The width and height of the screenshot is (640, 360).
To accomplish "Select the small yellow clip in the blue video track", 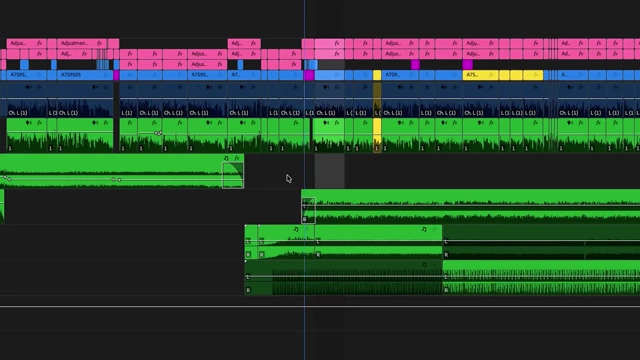I will [x=377, y=75].
